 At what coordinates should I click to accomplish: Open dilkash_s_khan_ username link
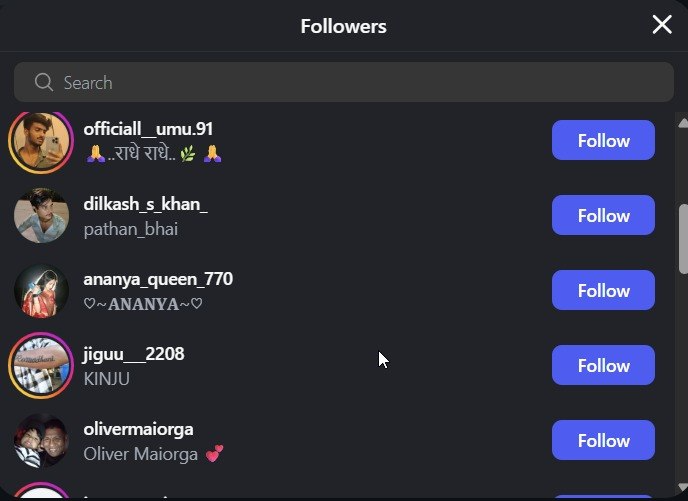(145, 204)
